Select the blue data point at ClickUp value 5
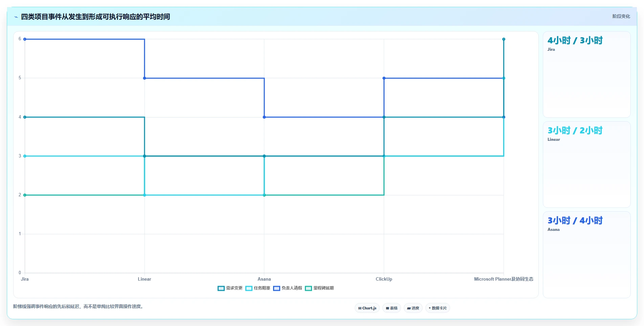 click(384, 78)
